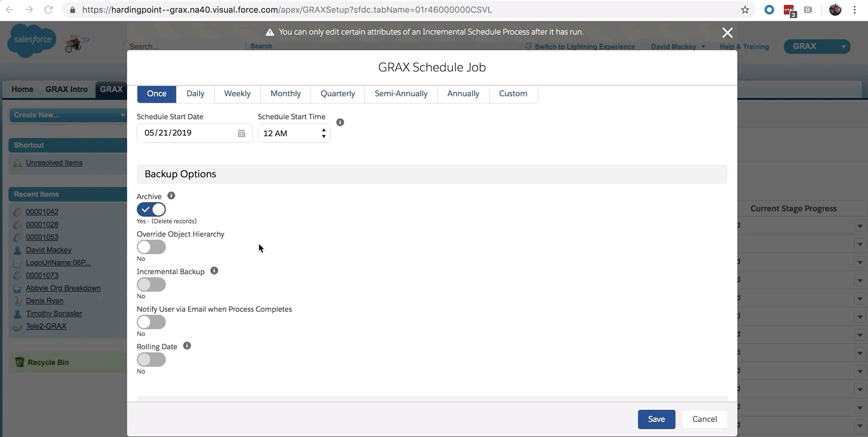Open the Recycle Bin link
Viewport: 868px width, 437px height.
point(48,363)
